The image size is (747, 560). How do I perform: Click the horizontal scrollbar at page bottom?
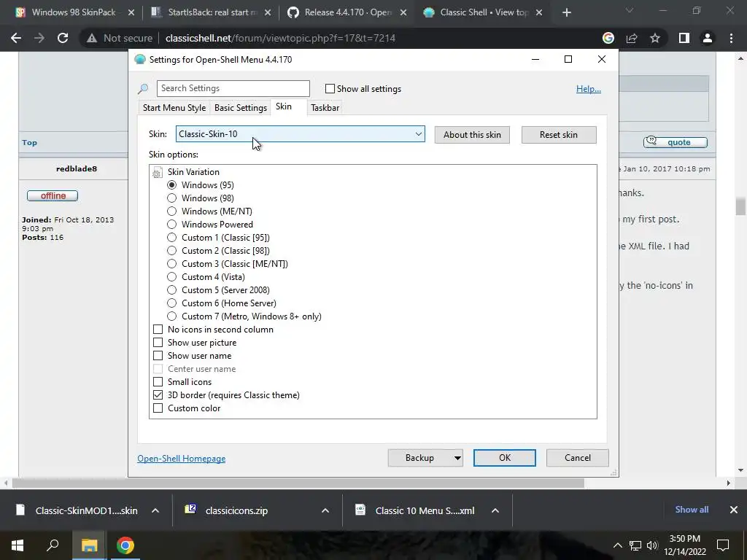click(298, 483)
